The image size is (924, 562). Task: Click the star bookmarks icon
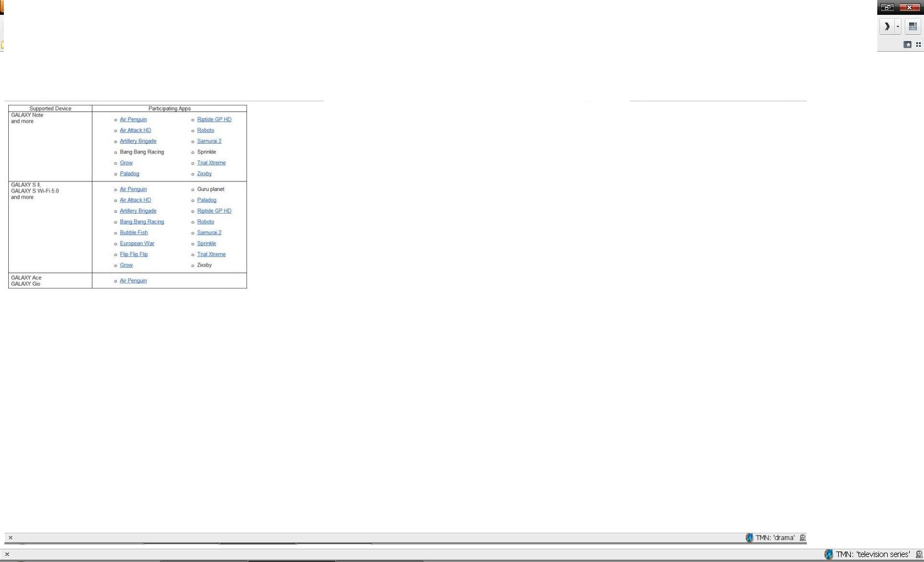(908, 45)
